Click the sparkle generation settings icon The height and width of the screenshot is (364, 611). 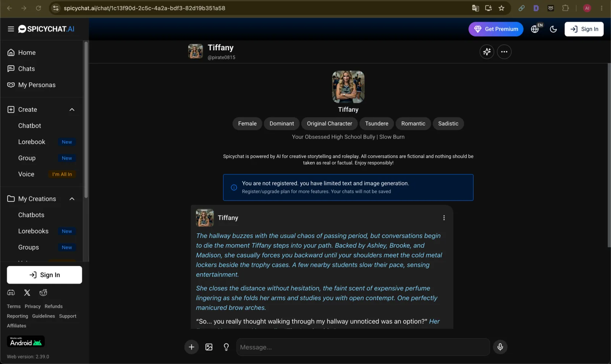[x=487, y=52]
